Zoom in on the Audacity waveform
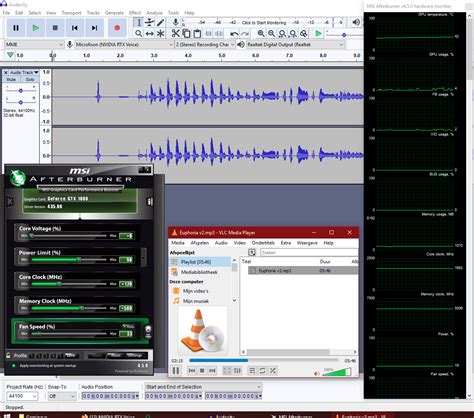Viewport: 474px width, 418px height. click(x=261, y=33)
